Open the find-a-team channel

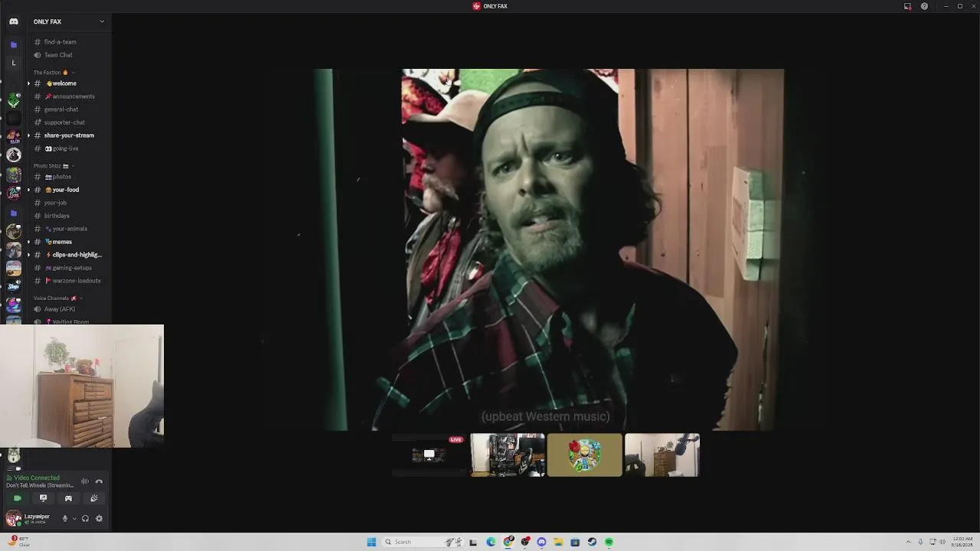click(x=67, y=42)
